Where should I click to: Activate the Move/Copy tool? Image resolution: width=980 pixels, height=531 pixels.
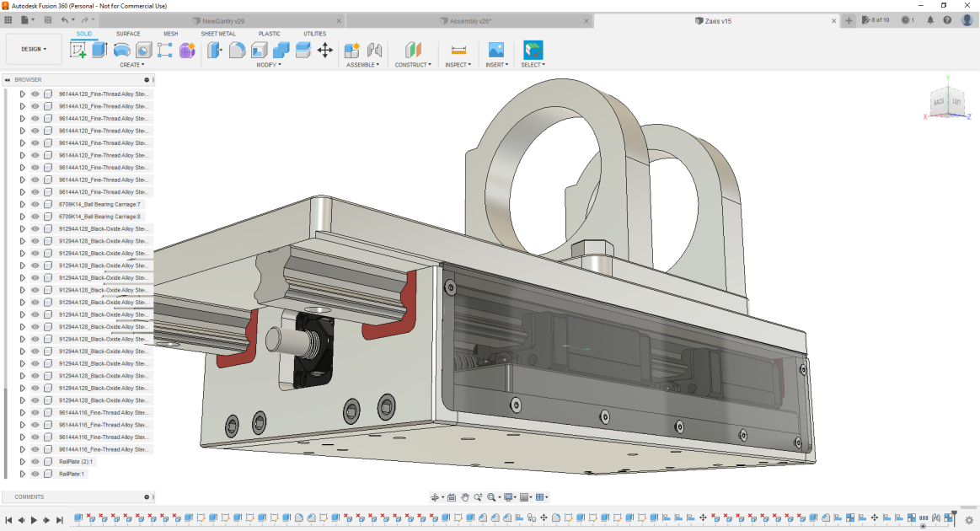(x=324, y=51)
